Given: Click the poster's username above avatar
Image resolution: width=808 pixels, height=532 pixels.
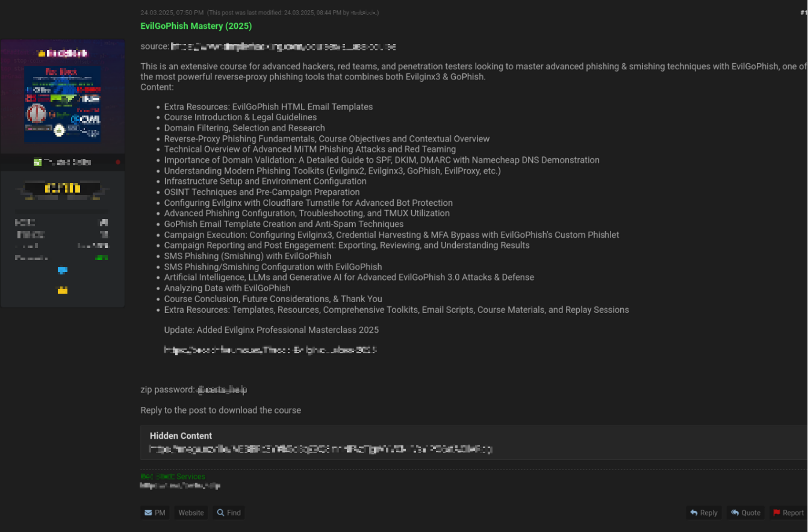Looking at the screenshot, I should [x=63, y=53].
